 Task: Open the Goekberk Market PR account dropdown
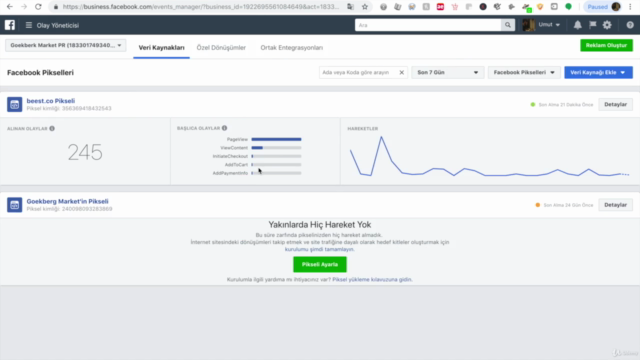click(66, 45)
